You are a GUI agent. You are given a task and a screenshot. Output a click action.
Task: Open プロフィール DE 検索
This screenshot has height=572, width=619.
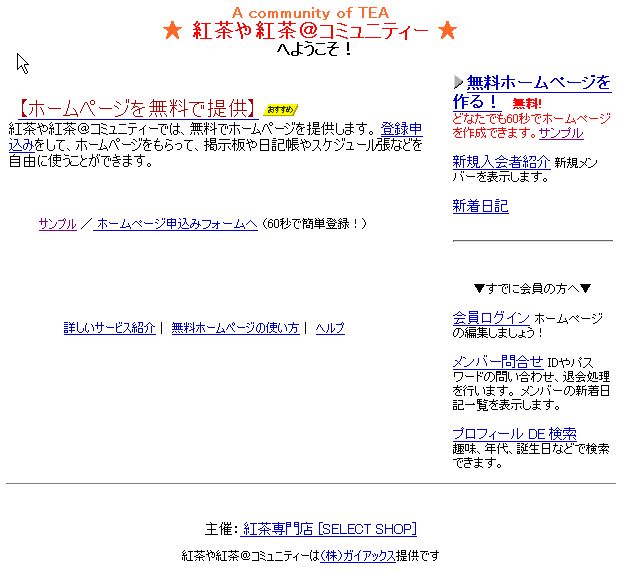514,434
